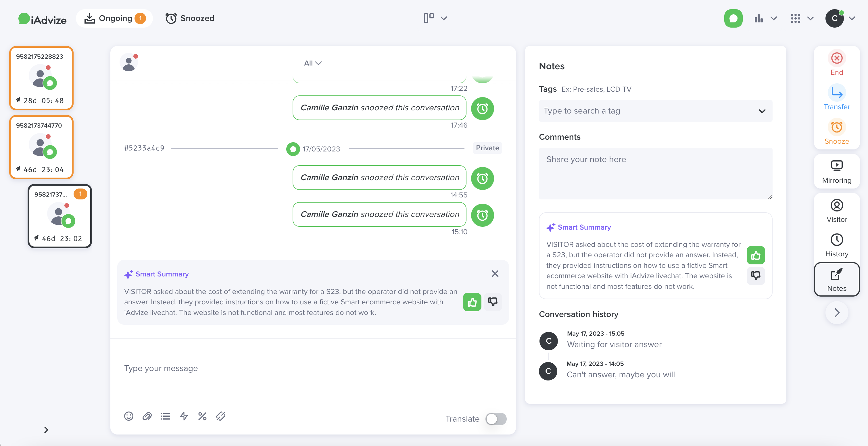Transfer the conversation
Image resolution: width=868 pixels, height=446 pixels.
pyautogui.click(x=836, y=98)
